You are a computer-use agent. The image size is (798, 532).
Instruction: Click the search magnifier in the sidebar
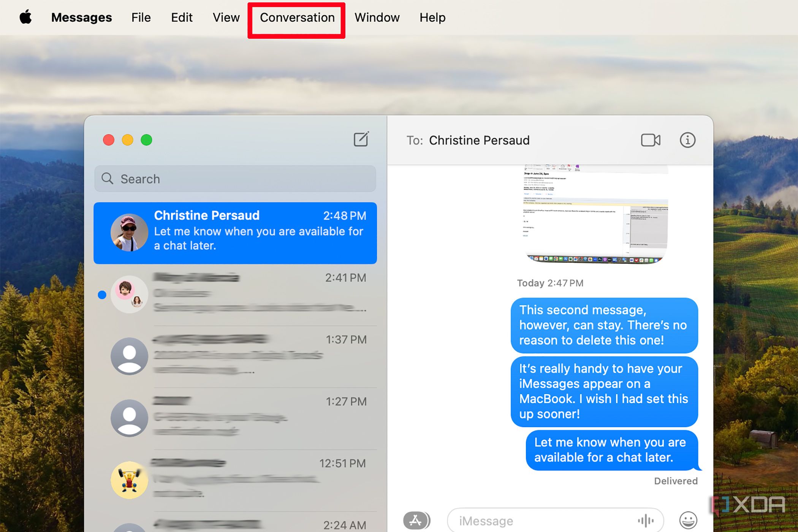click(108, 179)
